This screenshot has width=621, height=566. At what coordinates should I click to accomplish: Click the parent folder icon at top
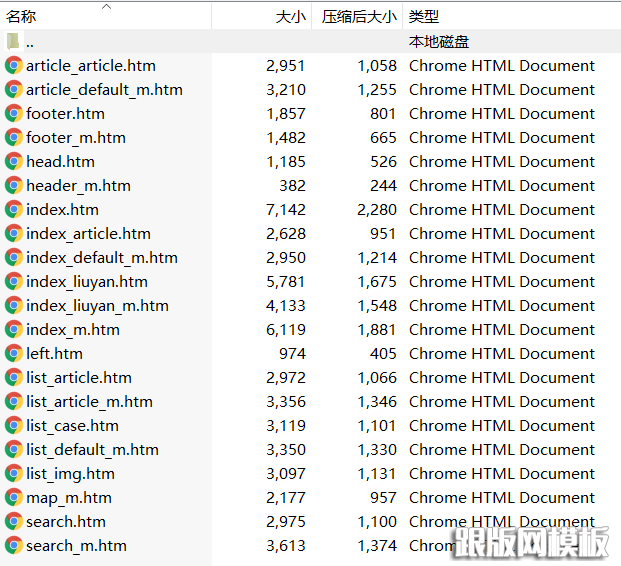(x=13, y=42)
